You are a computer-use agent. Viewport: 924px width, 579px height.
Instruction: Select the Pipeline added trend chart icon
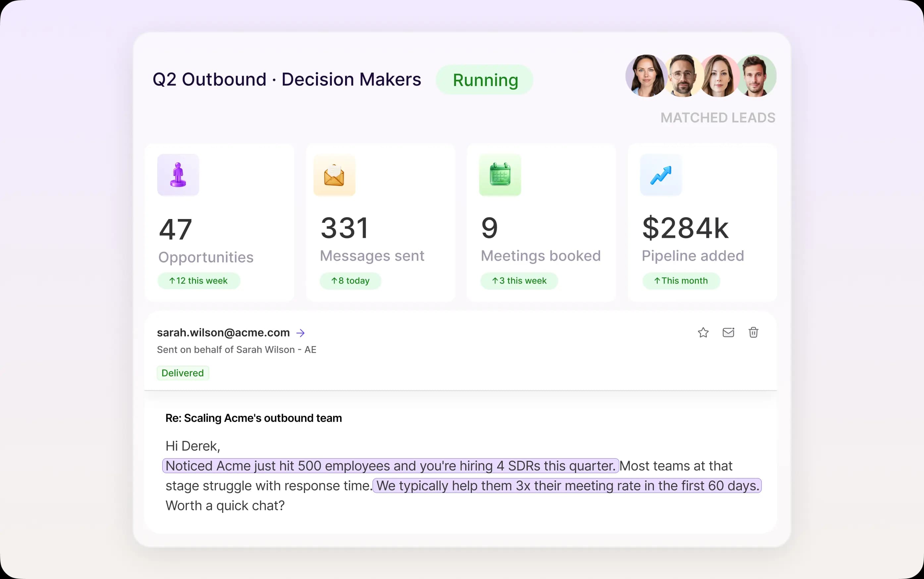661,175
